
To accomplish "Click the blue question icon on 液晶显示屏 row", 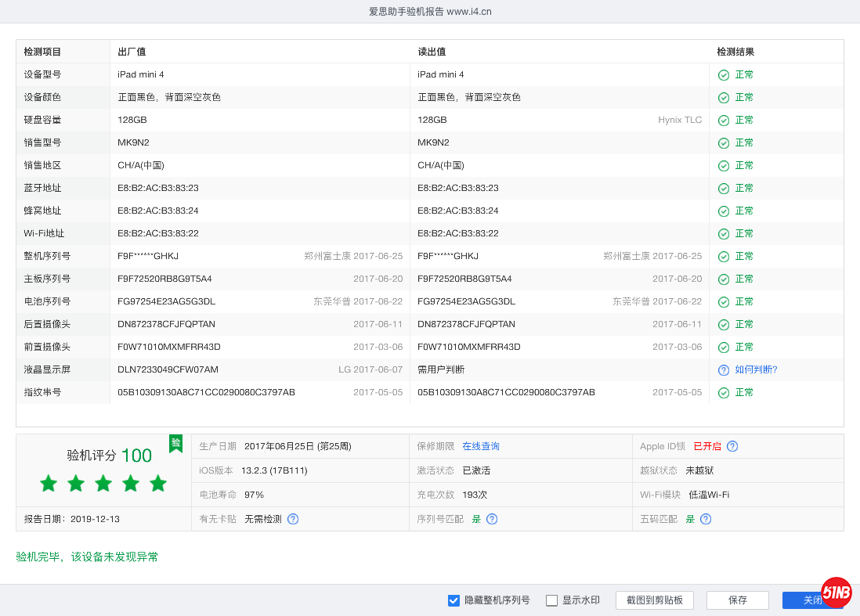I will (x=722, y=369).
